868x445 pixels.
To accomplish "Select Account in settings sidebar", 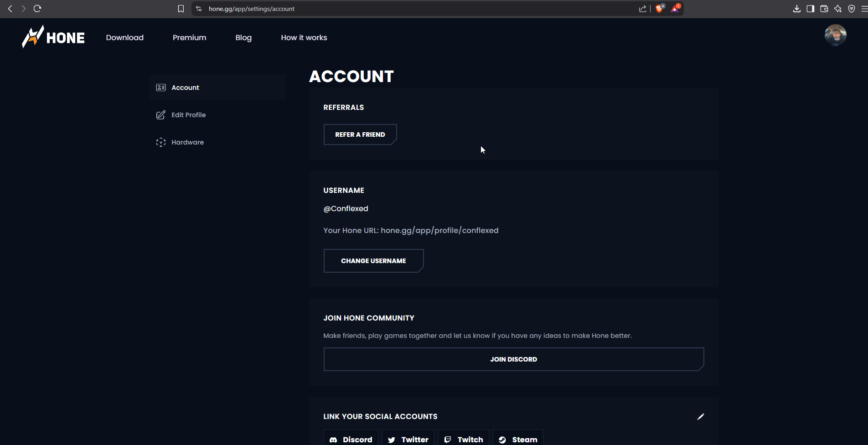I will (x=218, y=88).
